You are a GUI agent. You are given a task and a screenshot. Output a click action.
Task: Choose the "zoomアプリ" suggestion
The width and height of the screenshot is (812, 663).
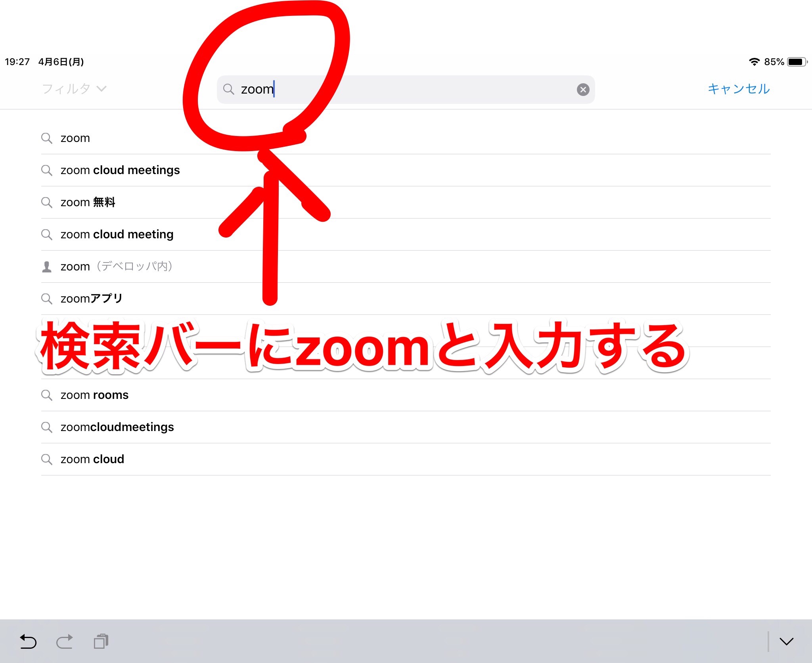tap(406, 299)
